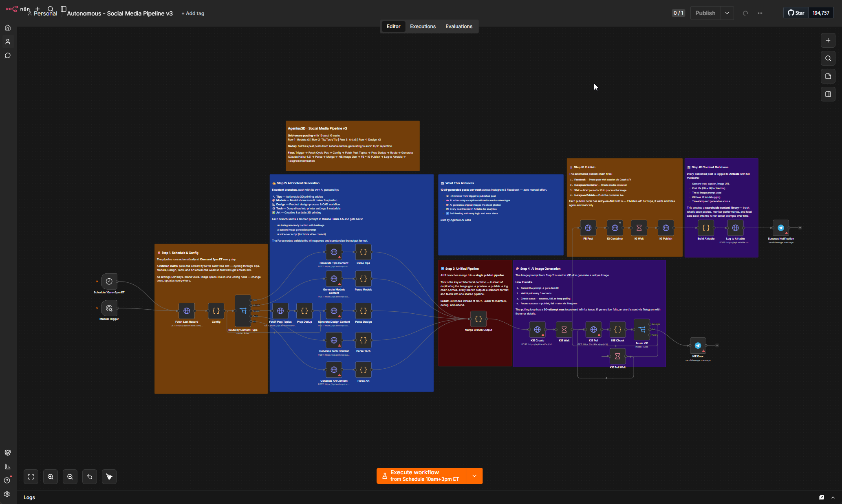Image resolution: width=842 pixels, height=504 pixels.
Task: Open the three-dots workflow menu
Action: click(x=760, y=13)
